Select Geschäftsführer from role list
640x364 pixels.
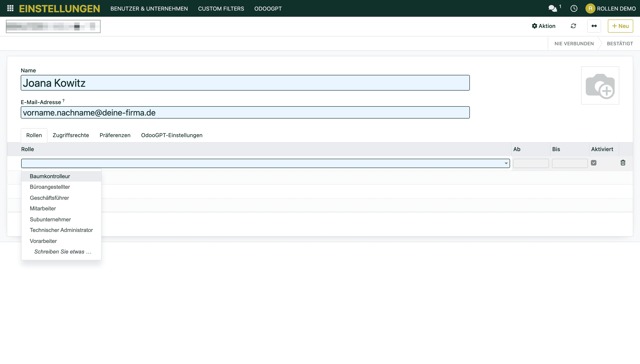[61, 198]
